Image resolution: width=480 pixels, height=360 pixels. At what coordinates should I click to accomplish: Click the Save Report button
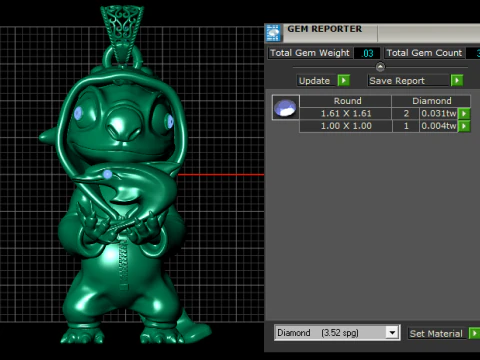[x=408, y=81]
